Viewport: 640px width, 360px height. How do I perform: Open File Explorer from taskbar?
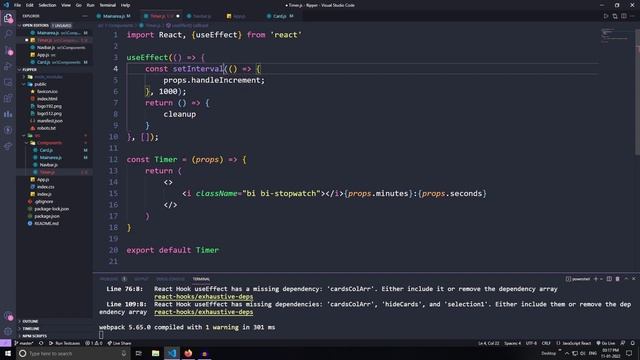coord(156,353)
